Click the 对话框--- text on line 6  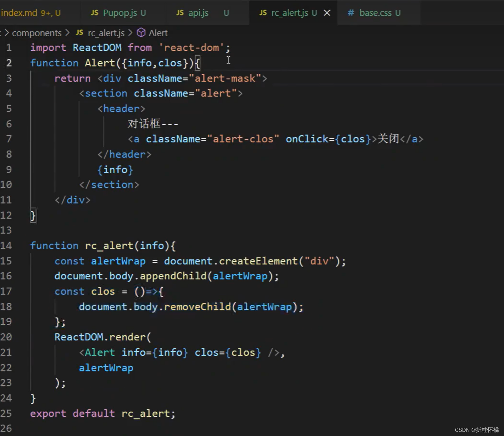click(153, 124)
